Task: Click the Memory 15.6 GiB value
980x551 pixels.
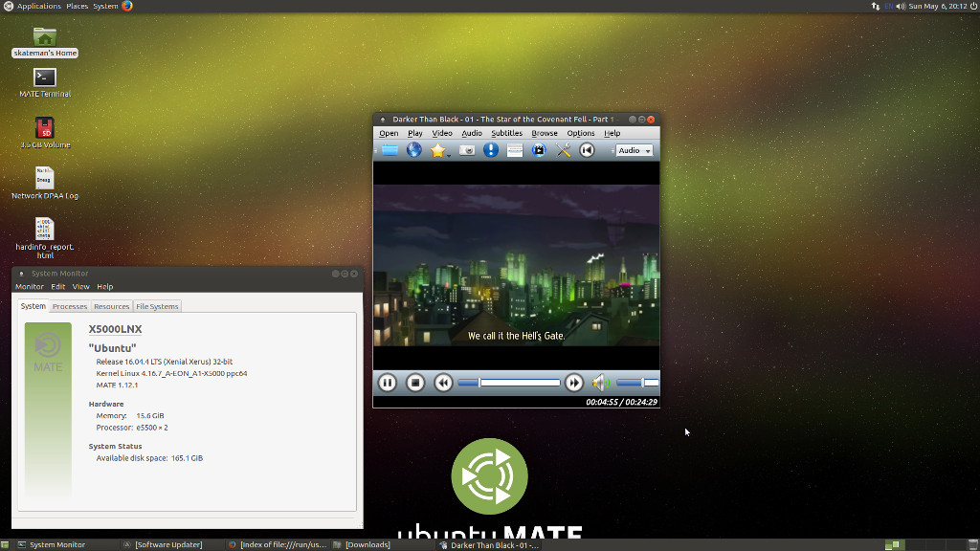Action: [x=150, y=415]
